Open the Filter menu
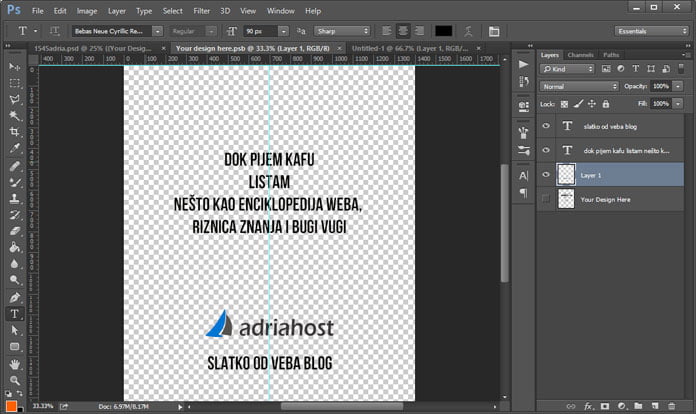Screen dimensions: 696x414 click(201, 11)
